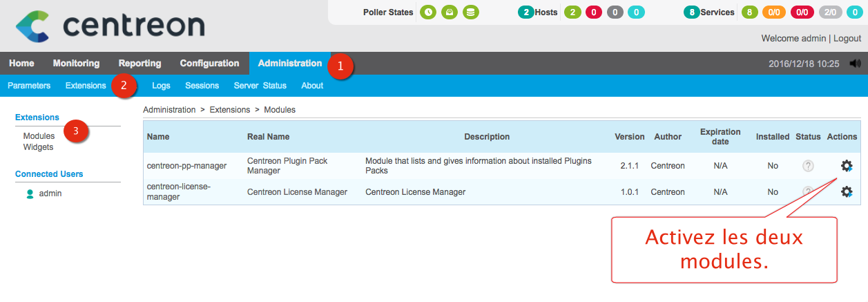This screenshot has height=302, width=868.
Task: Install the centreon-license-manager module via gear icon
Action: 847,191
